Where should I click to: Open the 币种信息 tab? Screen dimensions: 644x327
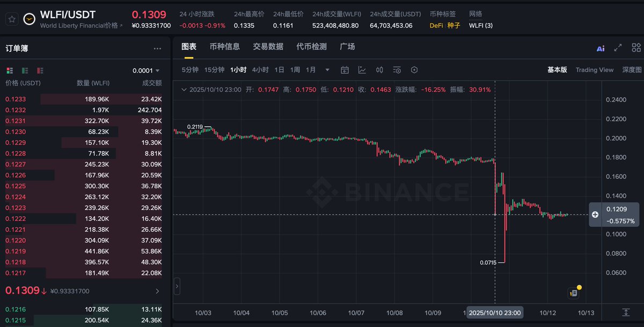(225, 47)
